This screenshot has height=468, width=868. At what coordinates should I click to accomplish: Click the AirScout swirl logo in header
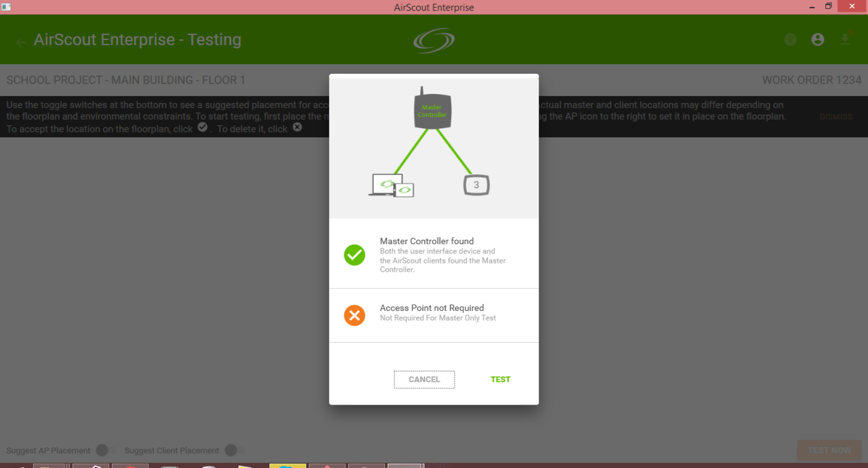pyautogui.click(x=434, y=41)
